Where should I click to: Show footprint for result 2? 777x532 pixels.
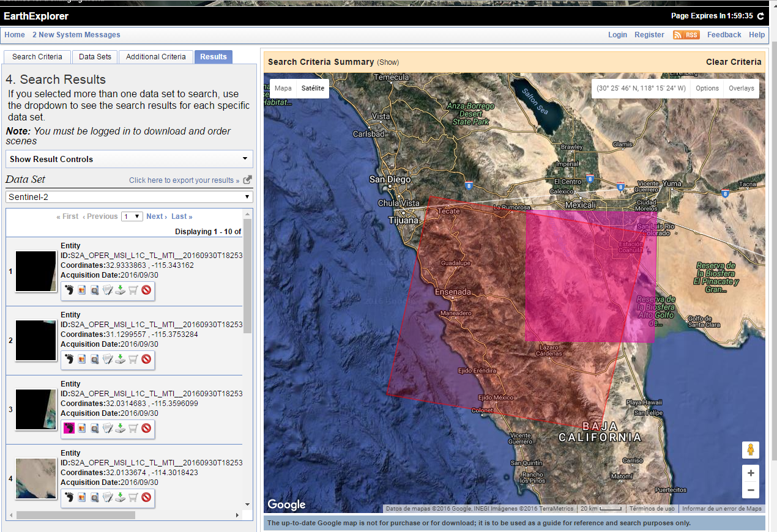tap(69, 360)
